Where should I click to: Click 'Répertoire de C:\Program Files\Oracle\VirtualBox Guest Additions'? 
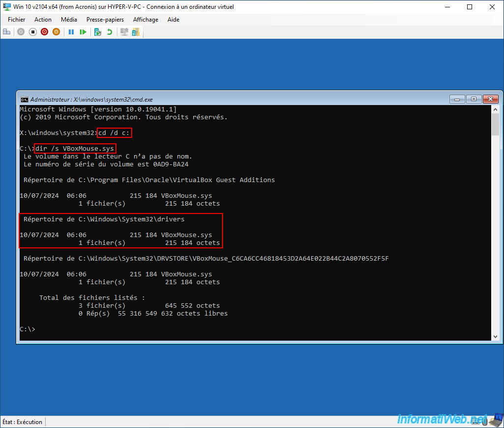[x=149, y=180]
